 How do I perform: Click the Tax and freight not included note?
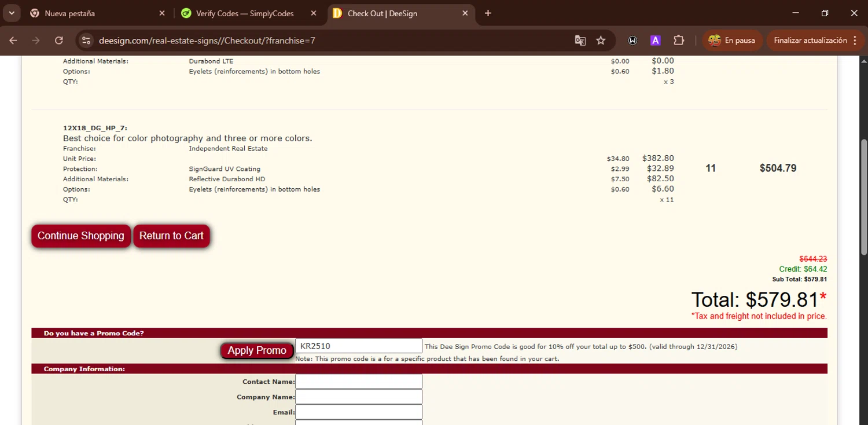[x=759, y=316]
